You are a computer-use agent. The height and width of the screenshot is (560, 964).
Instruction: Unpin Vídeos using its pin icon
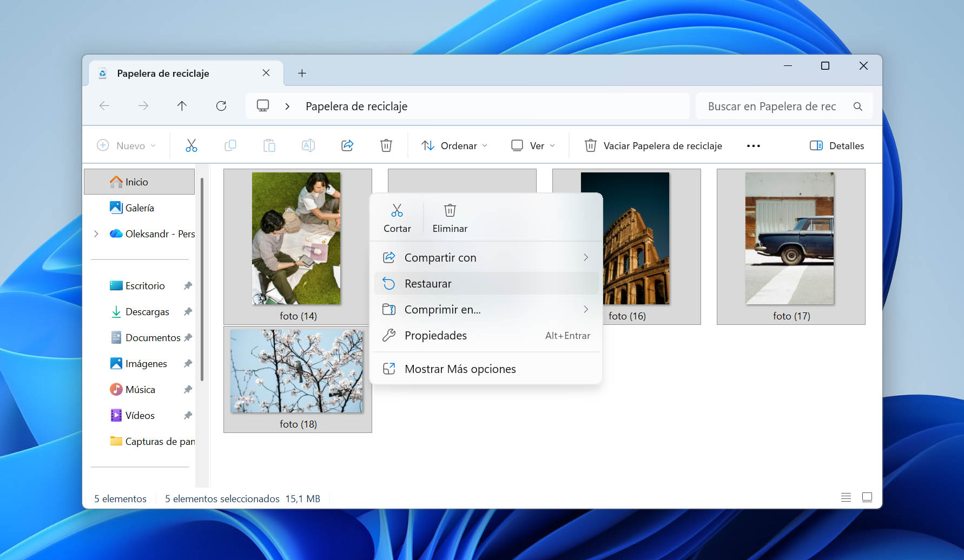[x=188, y=415]
